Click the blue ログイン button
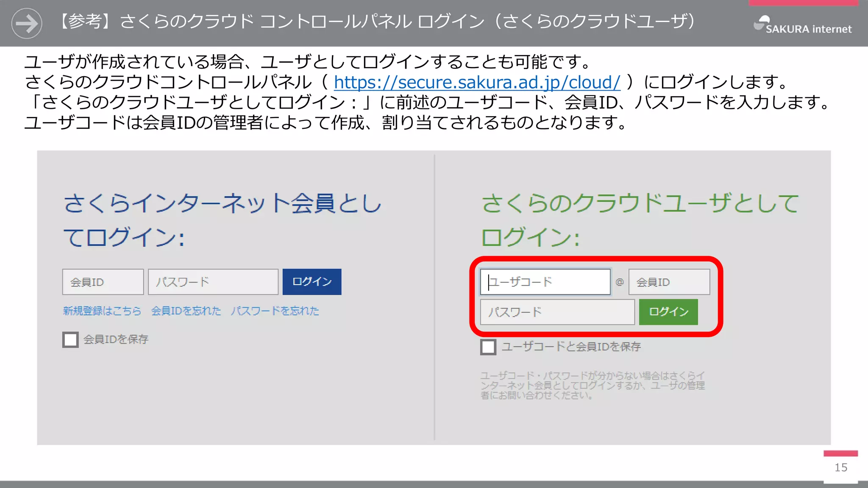Screen dimensions: 868x488 coord(312,282)
